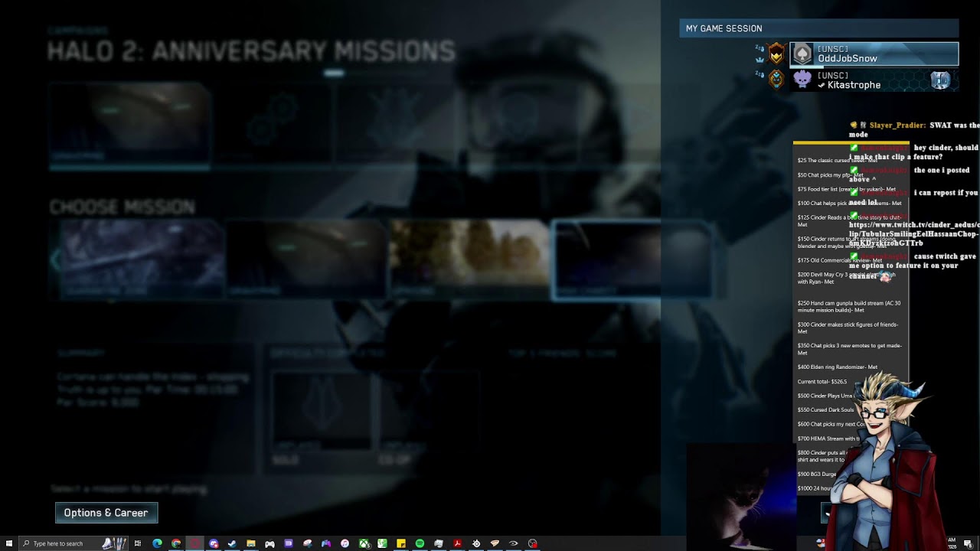Click the idle zZ icon beside Kitastrophe
Viewport: 980px width, 551px height.
coord(759,74)
